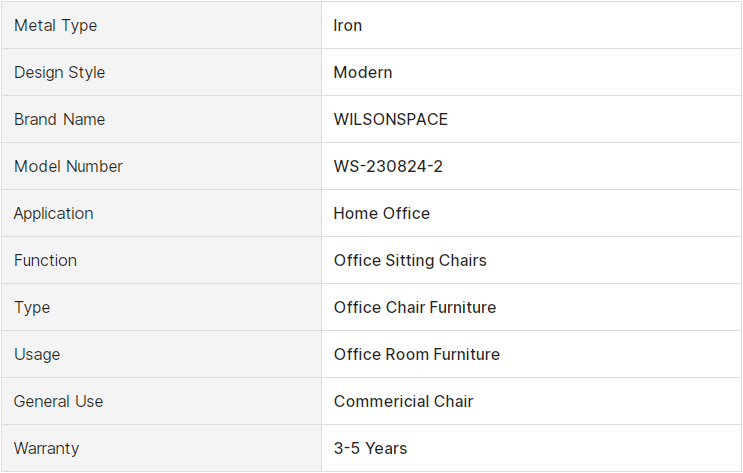Select model number WS-230824-2
This screenshot has height=473, width=743.
pyautogui.click(x=388, y=166)
